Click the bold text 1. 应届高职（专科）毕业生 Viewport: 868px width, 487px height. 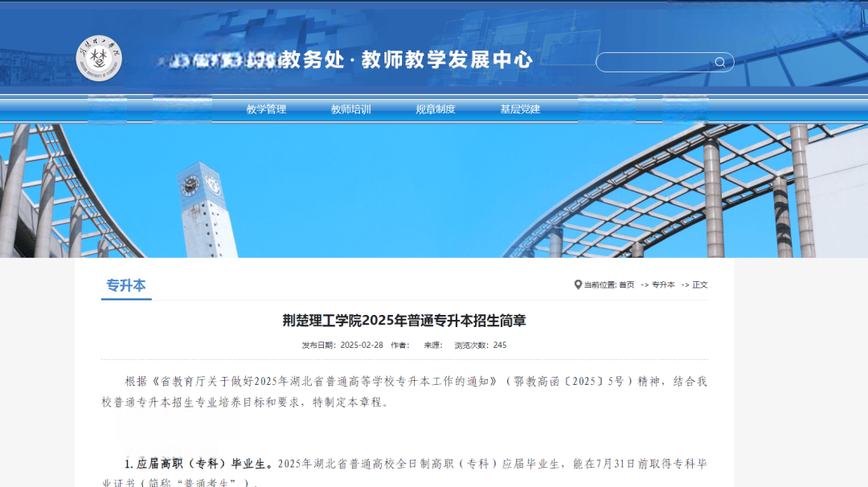coord(199,464)
